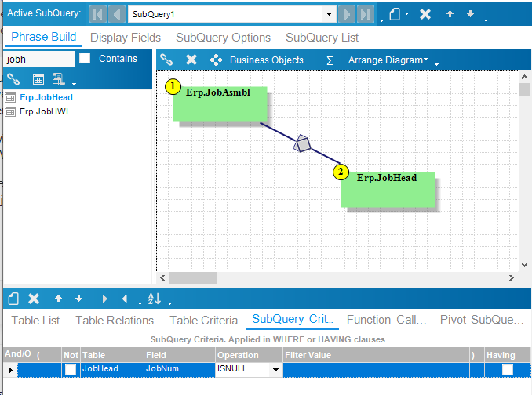Click the sigma summation icon
Screen dimensions: 532x395
(x=330, y=60)
